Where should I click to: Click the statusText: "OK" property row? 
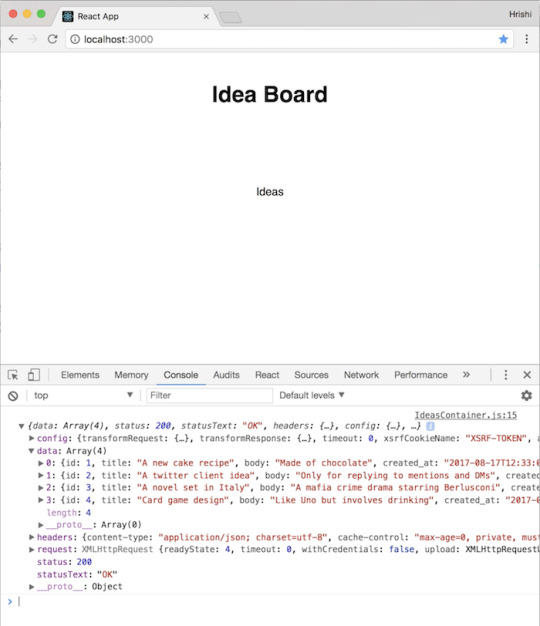77,574
